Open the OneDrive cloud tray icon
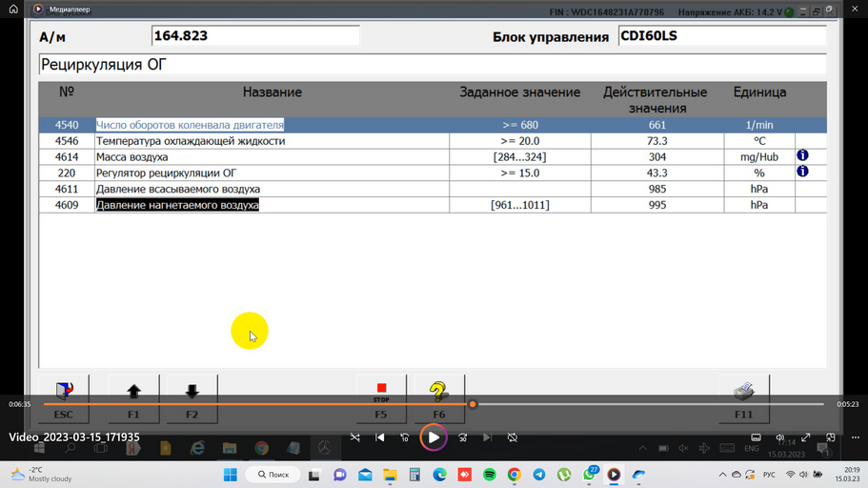This screenshot has height=488, width=868. pyautogui.click(x=737, y=475)
